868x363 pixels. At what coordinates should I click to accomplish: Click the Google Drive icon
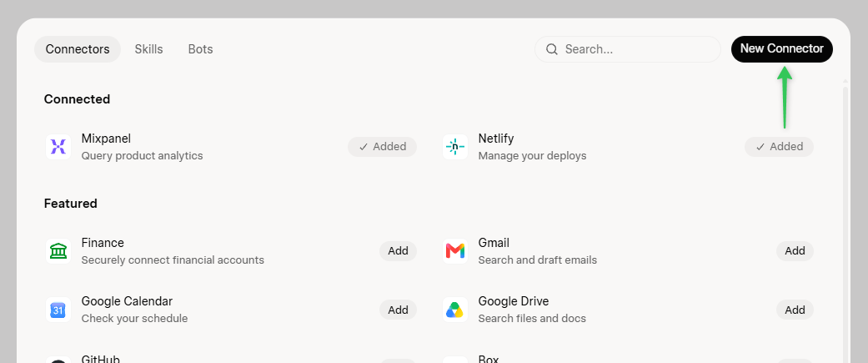pos(455,310)
